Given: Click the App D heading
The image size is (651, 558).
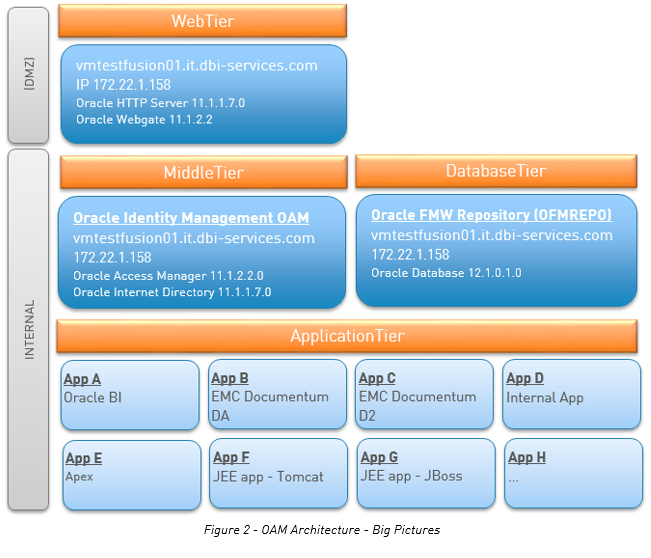Looking at the screenshot, I should coord(525,378).
